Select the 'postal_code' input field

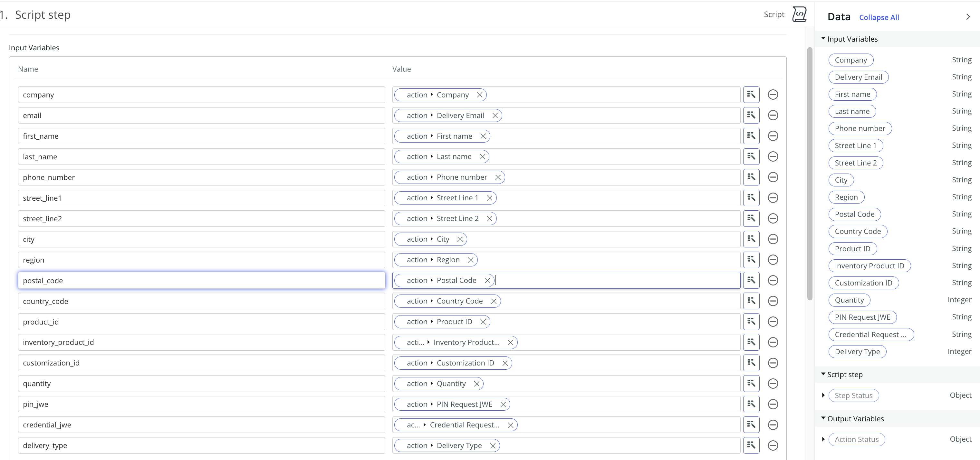pos(200,280)
